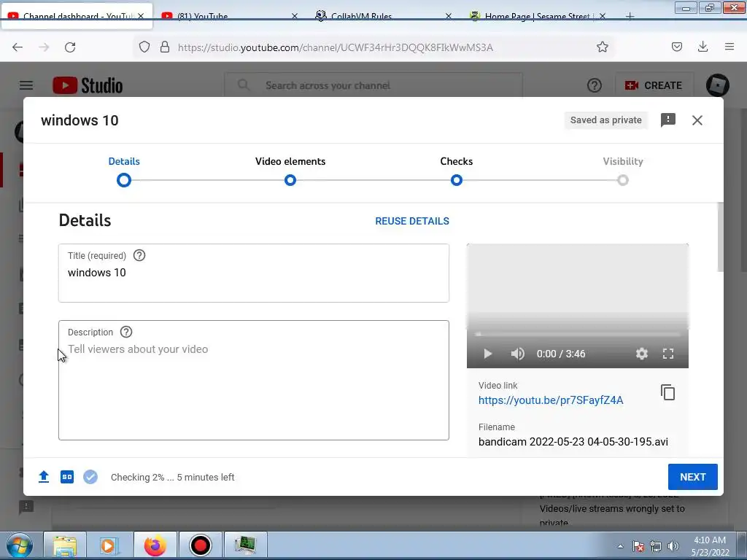This screenshot has width=747, height=560.
Task: Close the CollabVM Rules tab
Action: pyautogui.click(x=448, y=16)
